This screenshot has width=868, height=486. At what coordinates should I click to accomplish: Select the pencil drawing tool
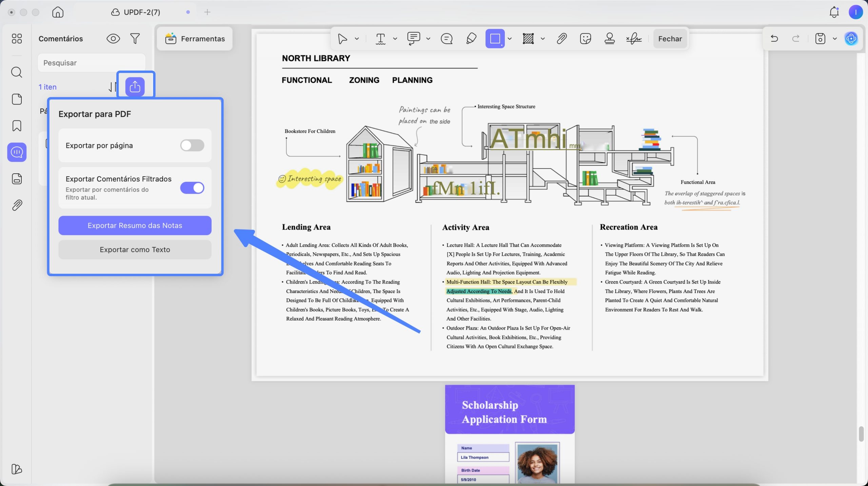471,39
